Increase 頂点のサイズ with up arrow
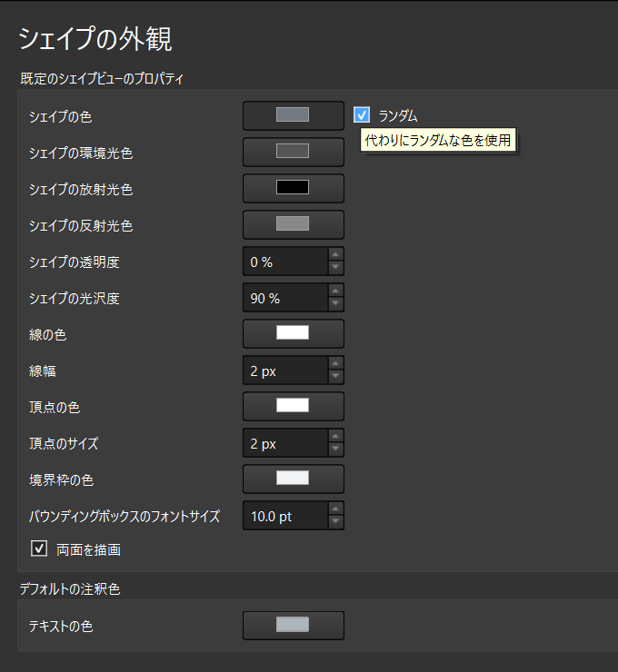The height and width of the screenshot is (672, 618). click(335, 436)
